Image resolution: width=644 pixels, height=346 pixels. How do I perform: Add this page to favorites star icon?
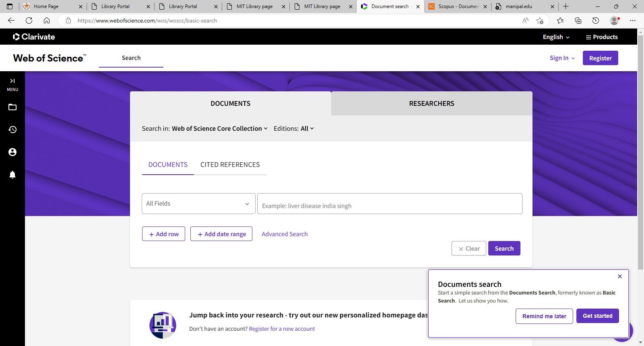(x=540, y=21)
